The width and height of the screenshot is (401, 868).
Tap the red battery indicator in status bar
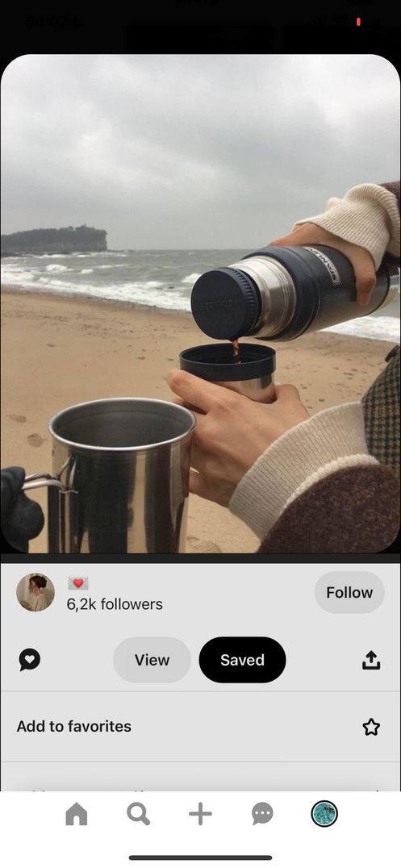coord(358,22)
